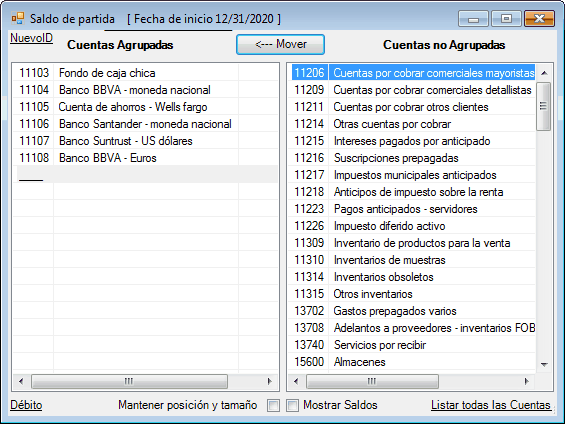Open the NuevoID link
Image resolution: width=565 pixels, height=424 pixels.
tap(31, 38)
